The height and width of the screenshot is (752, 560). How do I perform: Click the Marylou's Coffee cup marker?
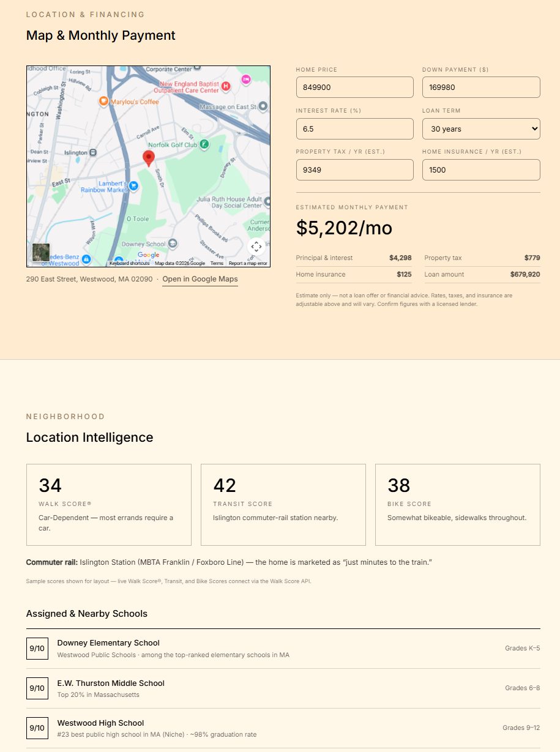[104, 101]
